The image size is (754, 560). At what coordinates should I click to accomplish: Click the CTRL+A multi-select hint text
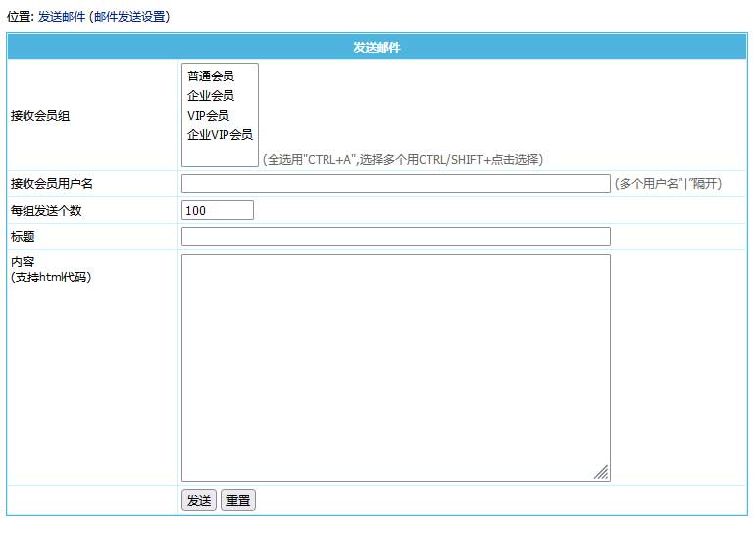coord(402,159)
